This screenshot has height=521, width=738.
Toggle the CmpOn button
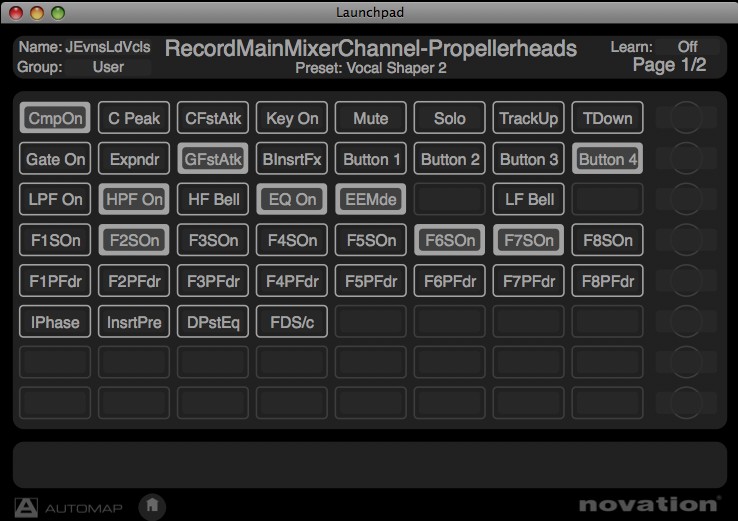pyautogui.click(x=55, y=118)
